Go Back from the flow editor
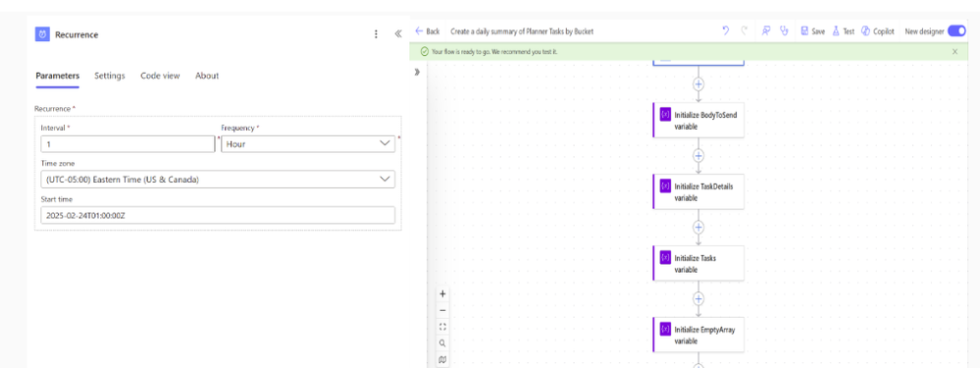The height and width of the screenshot is (368, 980). [428, 31]
